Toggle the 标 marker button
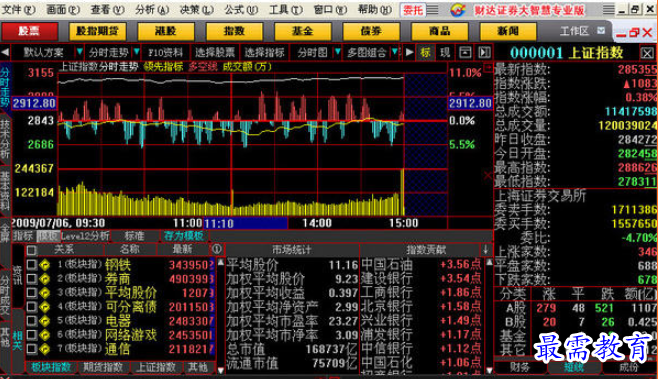This screenshot has height=379, width=658. point(426,52)
